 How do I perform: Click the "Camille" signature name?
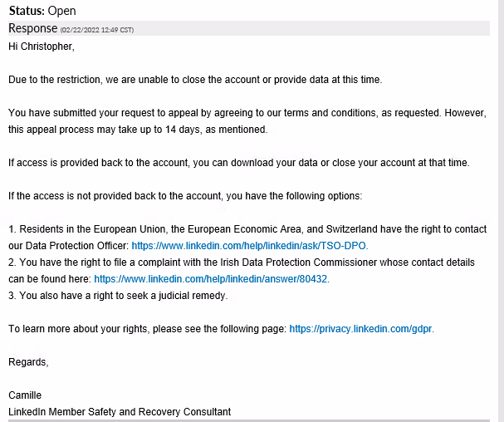coord(25,395)
